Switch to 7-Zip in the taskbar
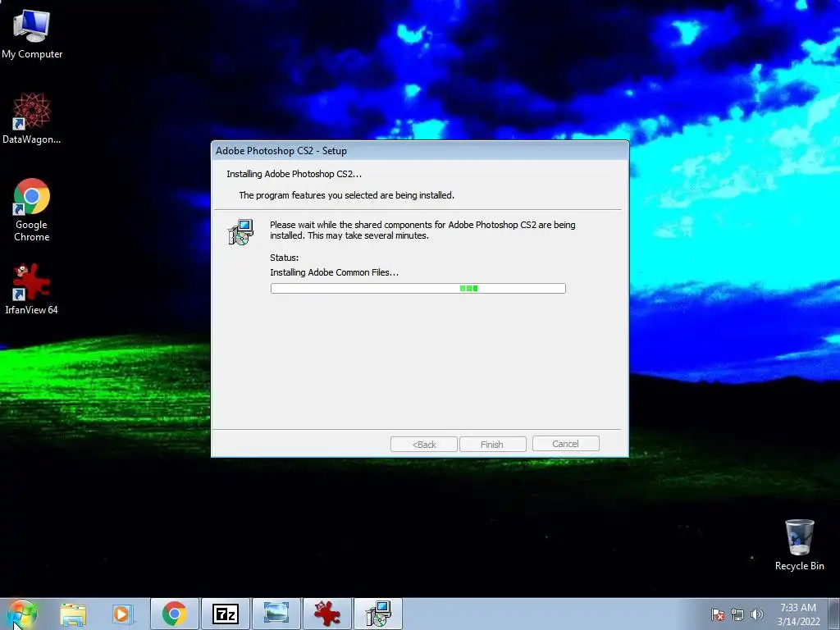 pyautogui.click(x=225, y=614)
